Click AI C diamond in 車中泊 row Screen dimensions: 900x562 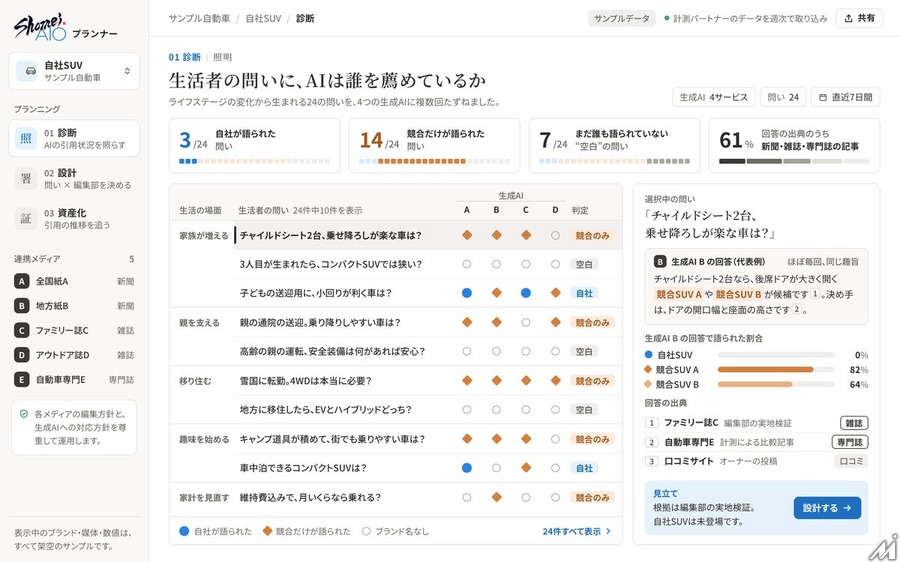tap(526, 468)
